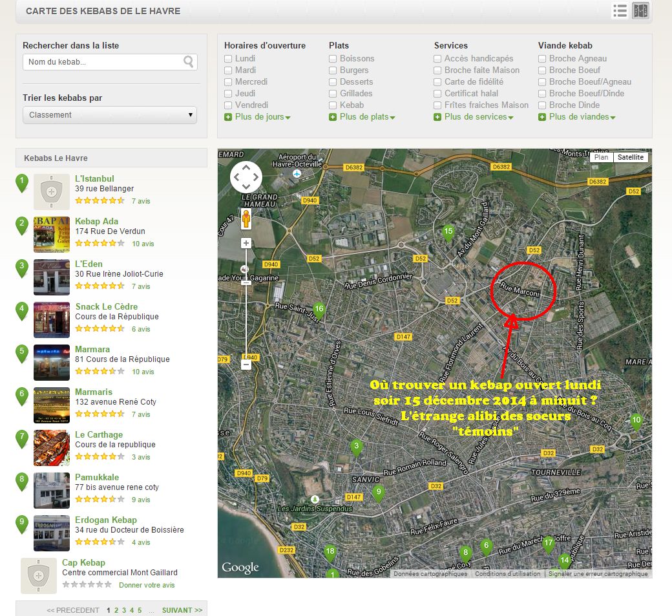The height and width of the screenshot is (616, 672).
Task: Click green map marker 18
Action: [x=330, y=553]
